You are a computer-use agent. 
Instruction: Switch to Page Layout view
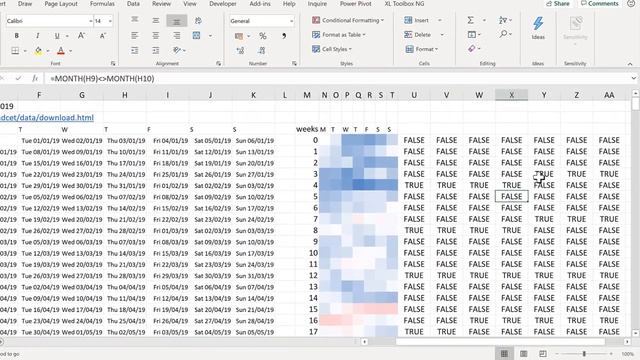pyautogui.click(x=523, y=354)
